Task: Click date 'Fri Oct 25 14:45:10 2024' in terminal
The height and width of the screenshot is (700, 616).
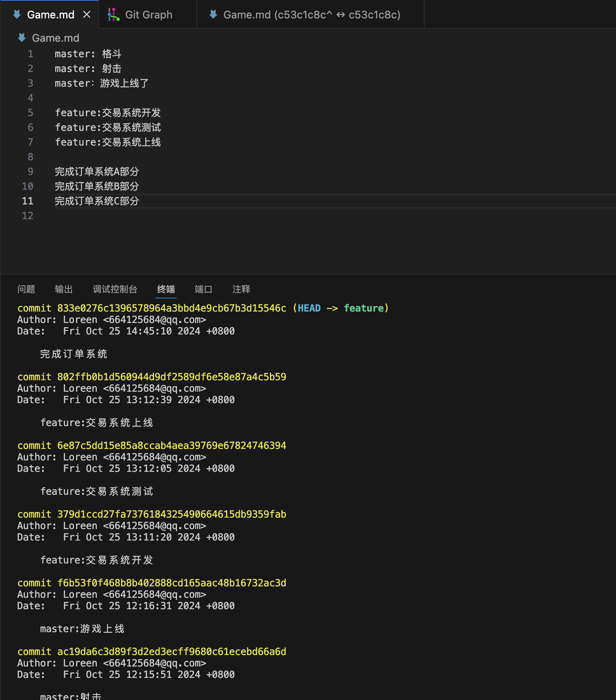Action: (132, 331)
